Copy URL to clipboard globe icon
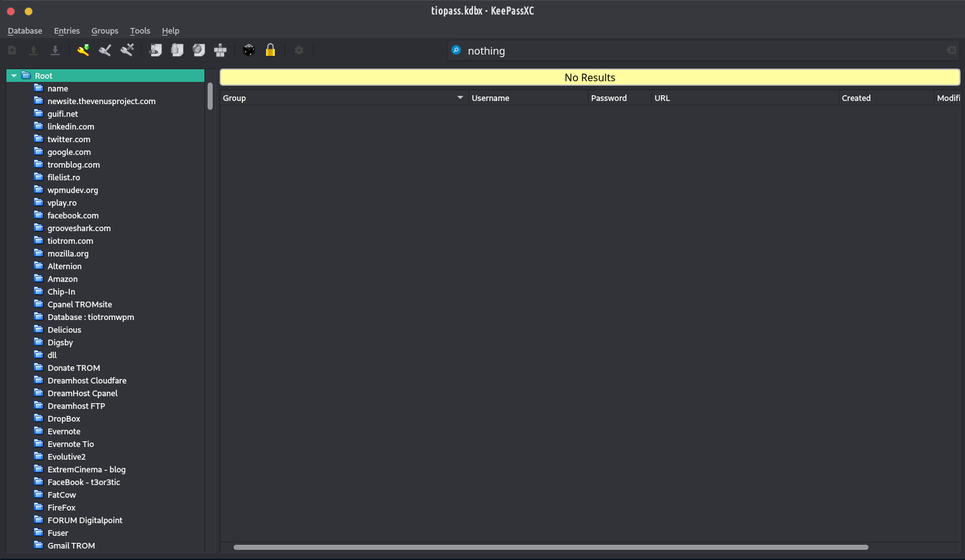The width and height of the screenshot is (965, 560). [x=199, y=50]
